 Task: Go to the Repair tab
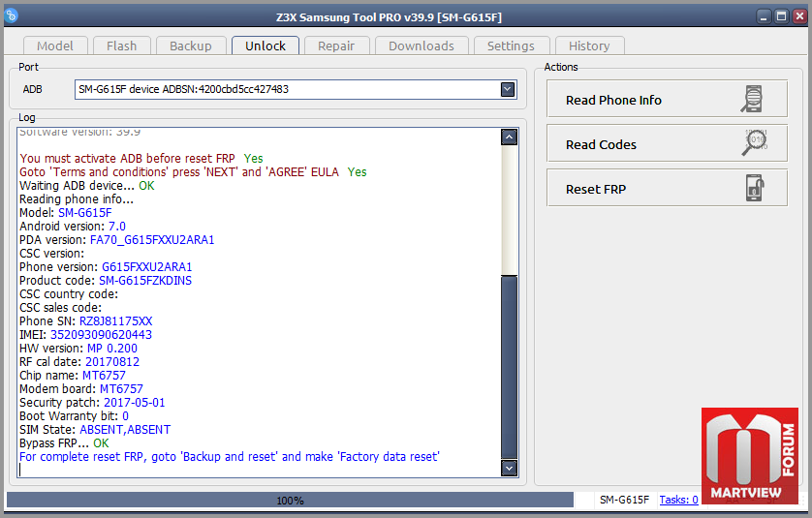(x=336, y=46)
